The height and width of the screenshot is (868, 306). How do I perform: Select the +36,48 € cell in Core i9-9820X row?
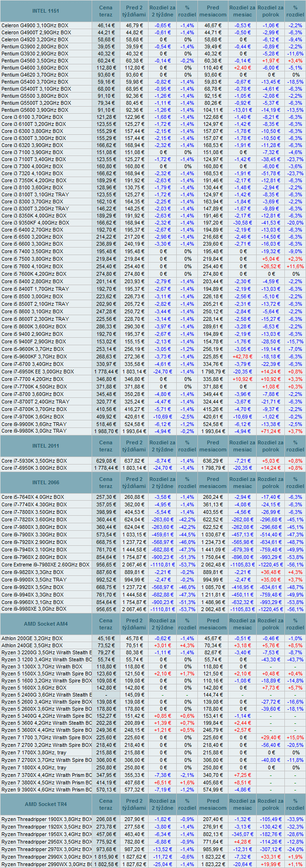[x=271, y=572]
